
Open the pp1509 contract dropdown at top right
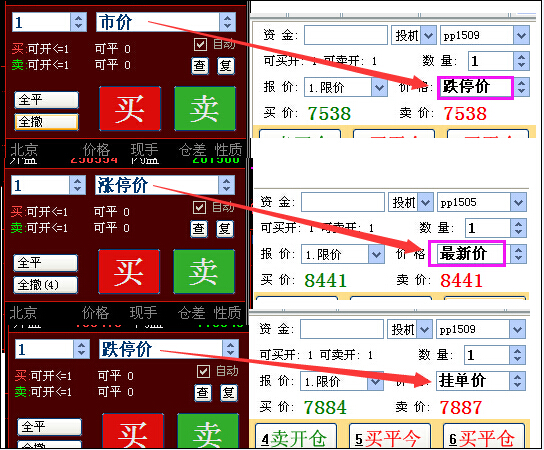[521, 35]
